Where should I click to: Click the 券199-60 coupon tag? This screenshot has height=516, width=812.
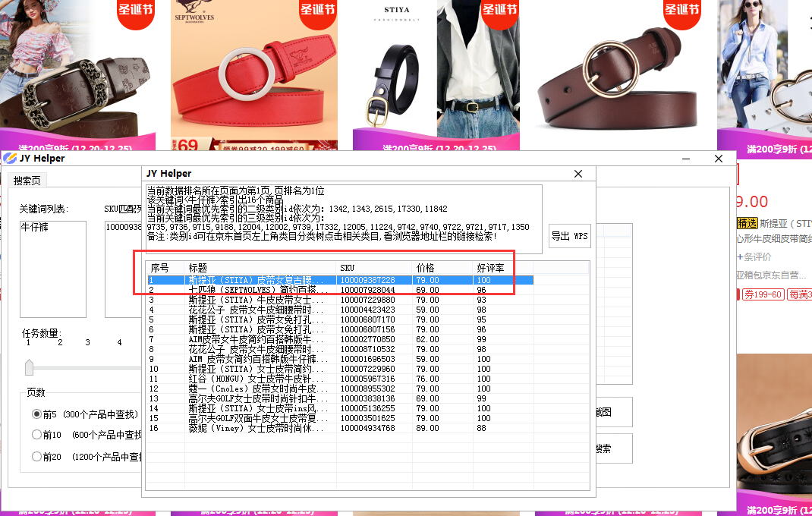[x=763, y=294]
